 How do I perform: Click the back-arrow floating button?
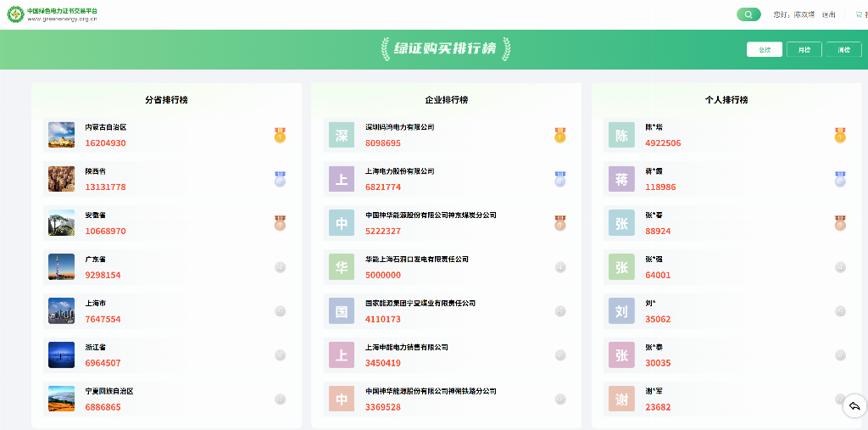pyautogui.click(x=854, y=407)
